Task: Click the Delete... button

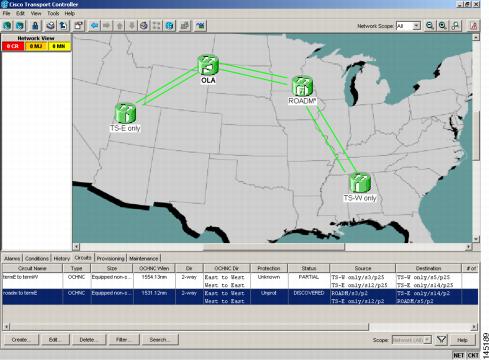Action: [x=89, y=340]
